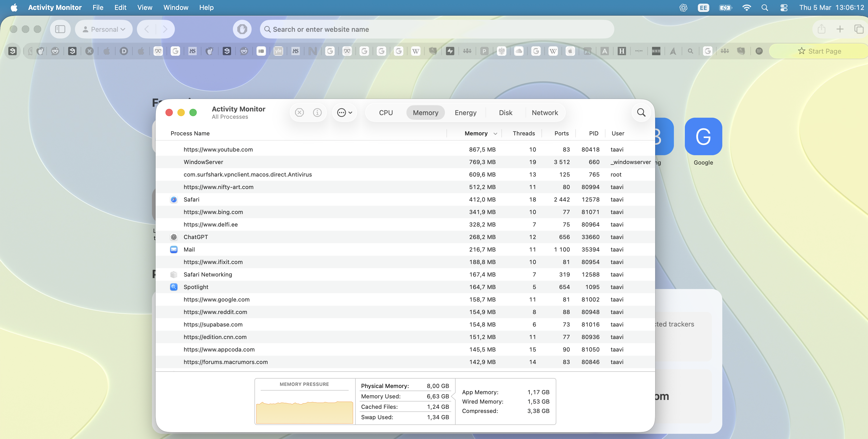
Task: Open Safari's privacy report hand icon
Action: click(242, 29)
